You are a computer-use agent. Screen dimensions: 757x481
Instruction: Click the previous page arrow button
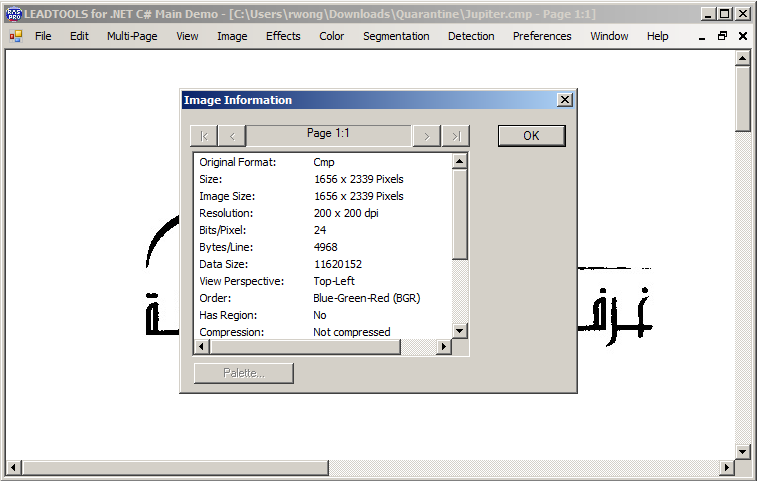(x=232, y=136)
